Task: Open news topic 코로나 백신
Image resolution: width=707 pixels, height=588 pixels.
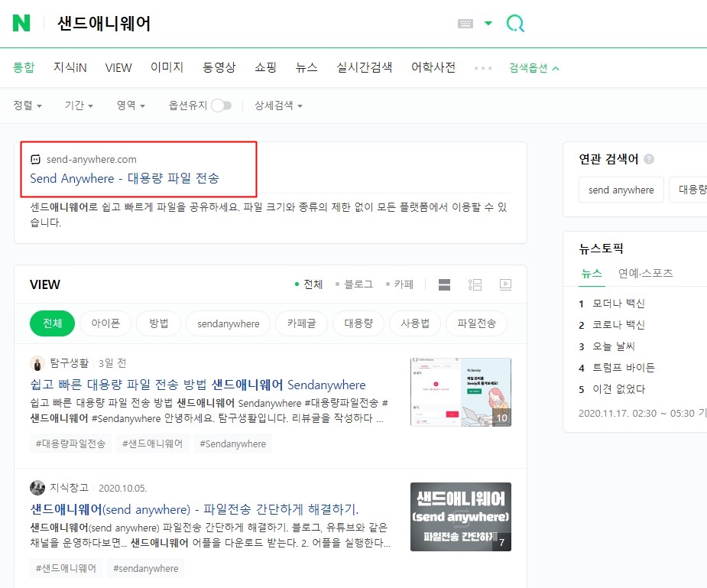Action: click(x=618, y=325)
